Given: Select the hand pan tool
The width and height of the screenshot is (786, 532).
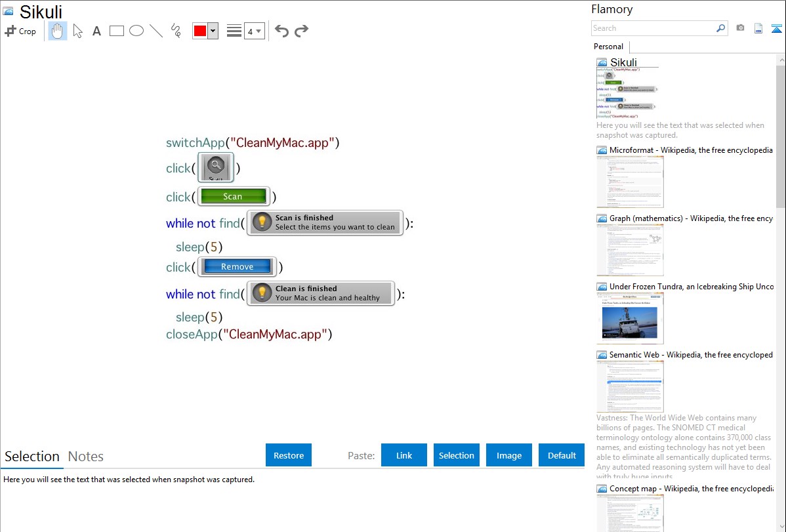Looking at the screenshot, I should [x=58, y=31].
